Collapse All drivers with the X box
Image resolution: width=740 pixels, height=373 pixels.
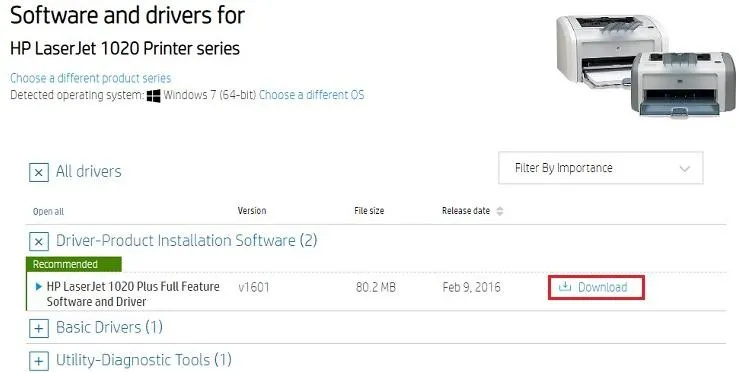[39, 172]
